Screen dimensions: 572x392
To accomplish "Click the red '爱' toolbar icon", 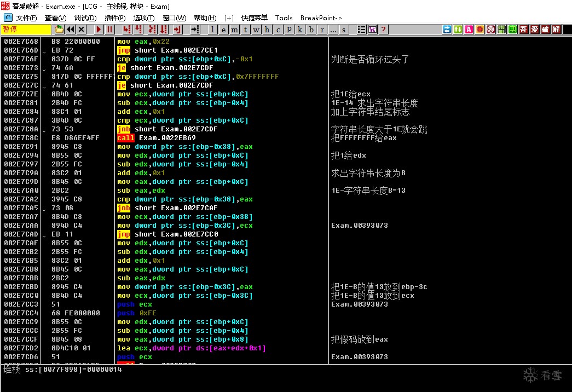I will 534,30.
